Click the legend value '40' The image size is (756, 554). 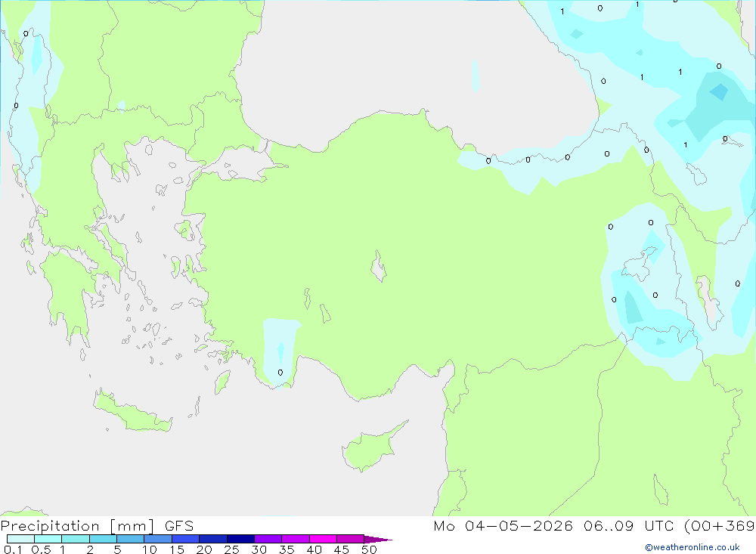[314, 549]
